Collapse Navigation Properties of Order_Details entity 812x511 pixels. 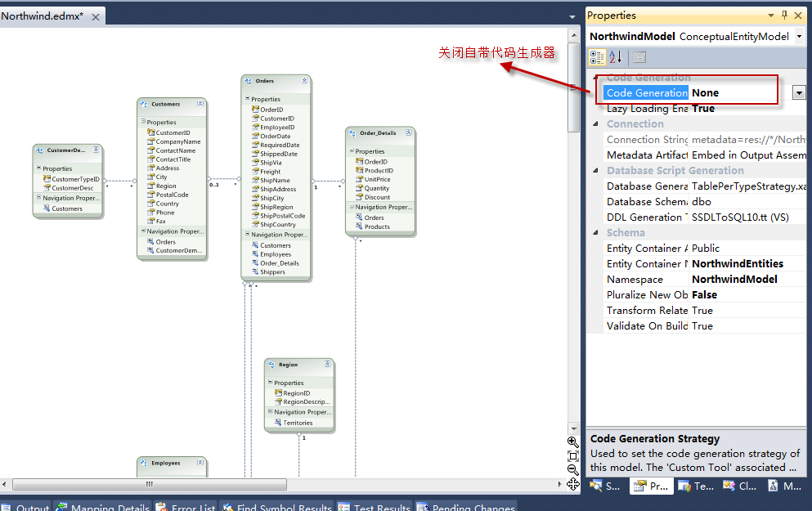pyautogui.click(x=352, y=207)
